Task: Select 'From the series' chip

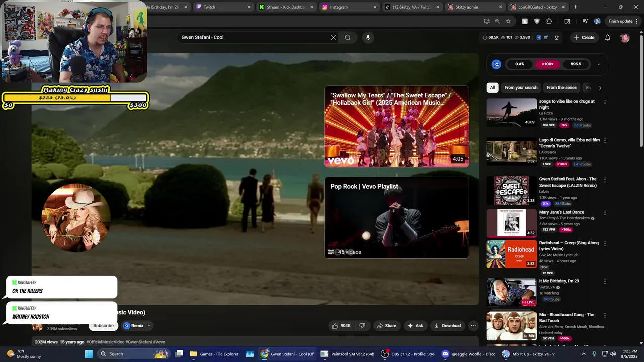Action: [x=561, y=88]
